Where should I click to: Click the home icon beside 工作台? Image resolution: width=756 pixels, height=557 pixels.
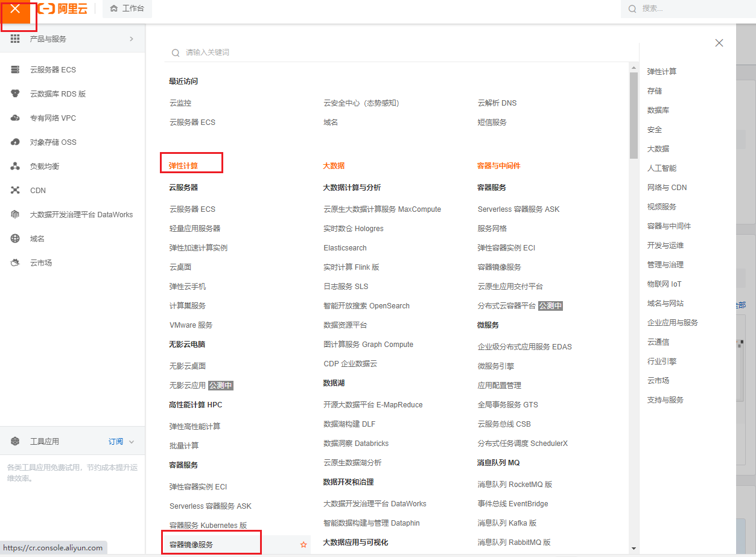(114, 8)
